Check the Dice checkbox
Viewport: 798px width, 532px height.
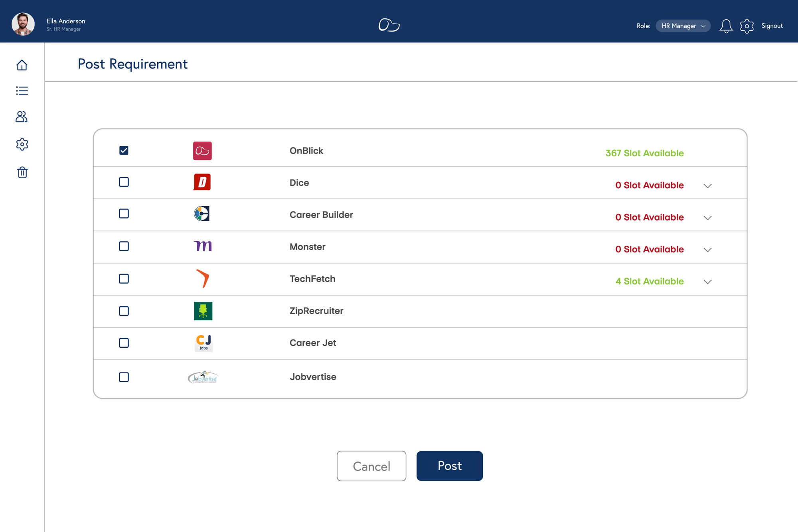(x=124, y=182)
